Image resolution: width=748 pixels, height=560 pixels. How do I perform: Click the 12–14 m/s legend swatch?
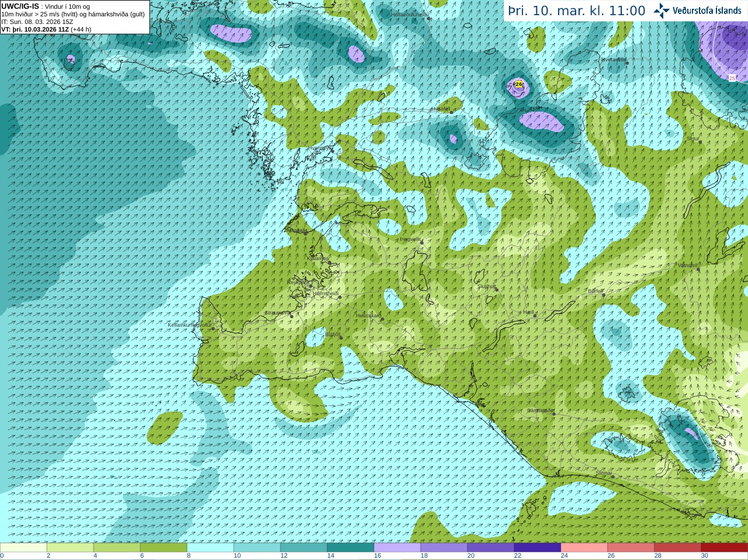304,548
